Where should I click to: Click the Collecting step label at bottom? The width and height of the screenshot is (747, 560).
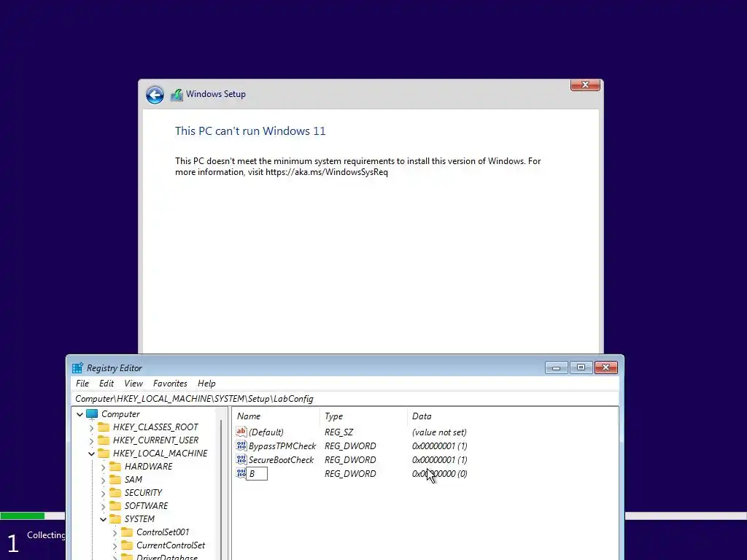[x=46, y=535]
